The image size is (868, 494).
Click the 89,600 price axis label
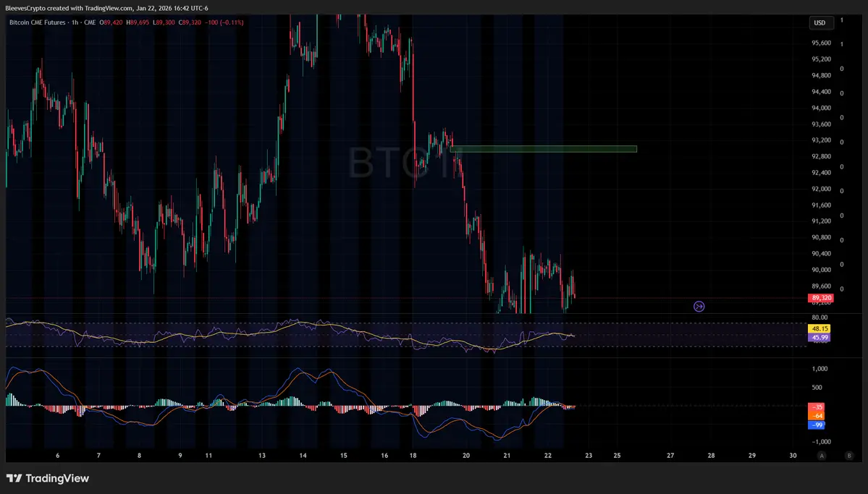[821, 286]
